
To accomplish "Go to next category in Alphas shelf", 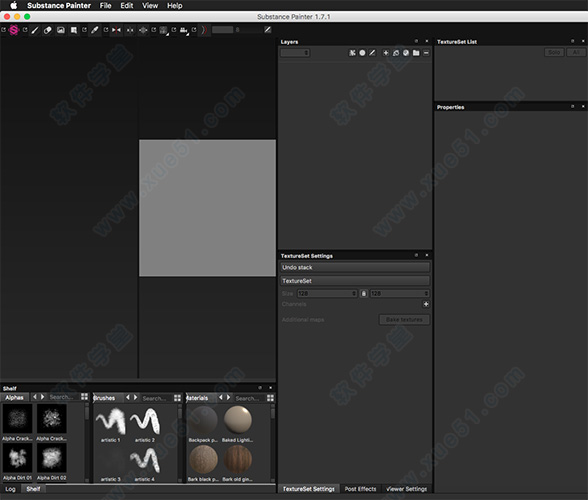I will (x=42, y=397).
